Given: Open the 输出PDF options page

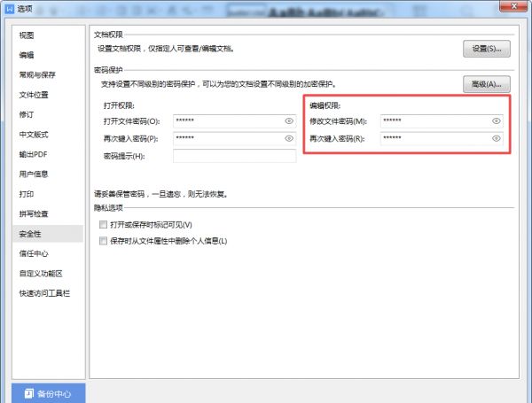Looking at the screenshot, I should [34, 154].
